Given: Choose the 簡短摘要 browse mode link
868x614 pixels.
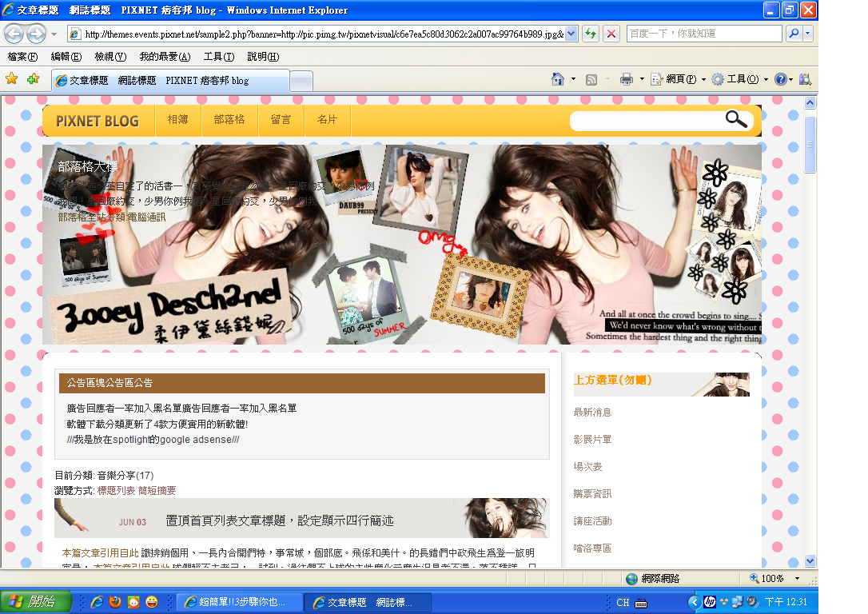Looking at the screenshot, I should (157, 491).
